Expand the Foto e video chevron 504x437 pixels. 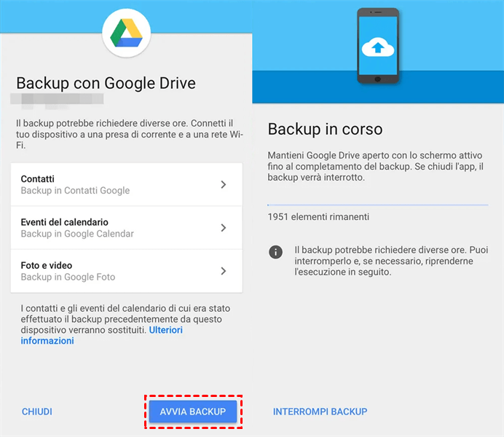click(224, 271)
